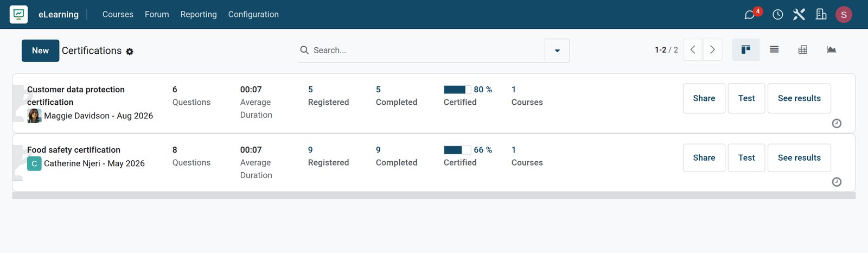Create a New certification
The image size is (868, 253).
(40, 50)
